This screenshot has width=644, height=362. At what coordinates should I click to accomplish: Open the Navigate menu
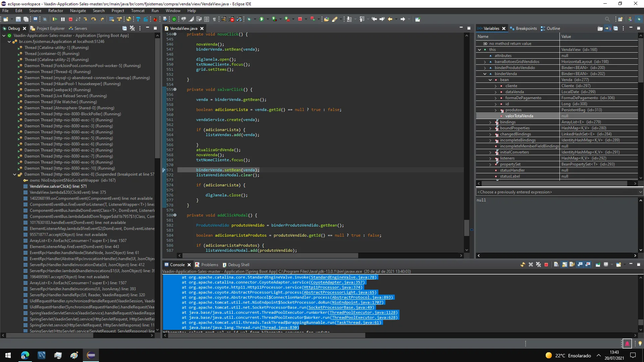[x=77, y=11]
